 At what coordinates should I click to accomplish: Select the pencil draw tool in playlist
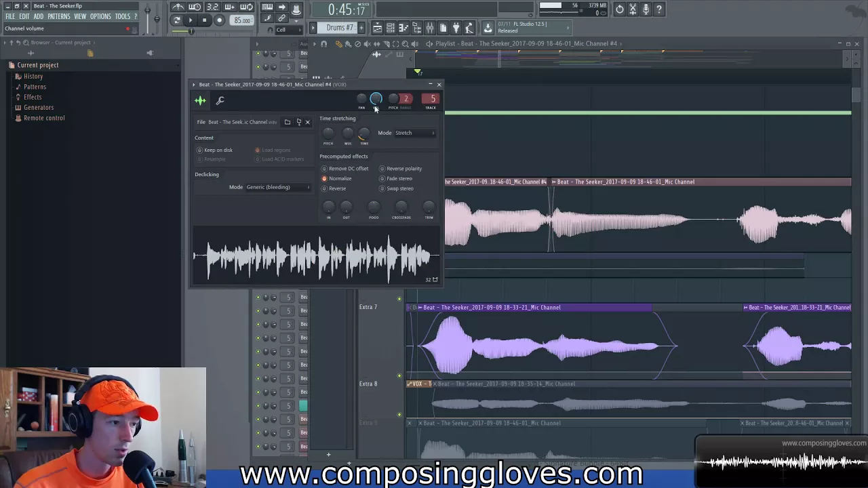click(x=338, y=43)
